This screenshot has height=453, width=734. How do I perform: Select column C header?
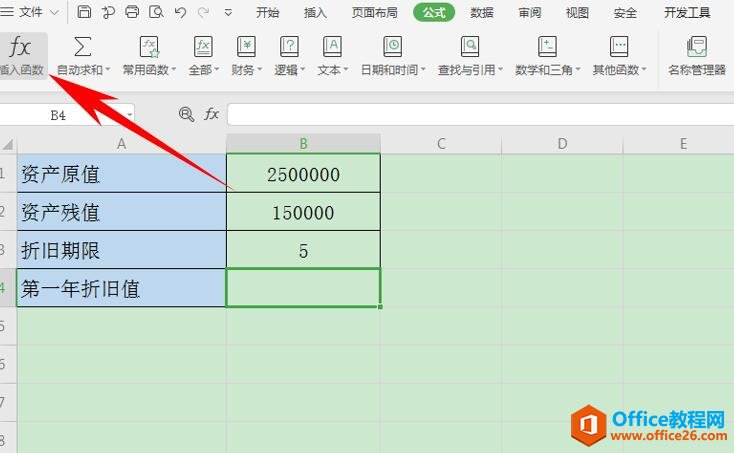point(441,144)
